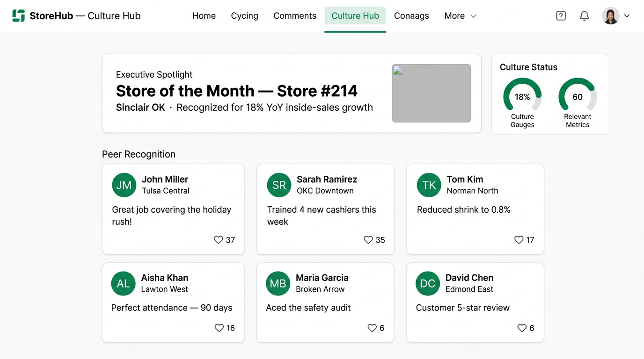Open the Cycing tab
The height and width of the screenshot is (359, 644).
click(244, 16)
